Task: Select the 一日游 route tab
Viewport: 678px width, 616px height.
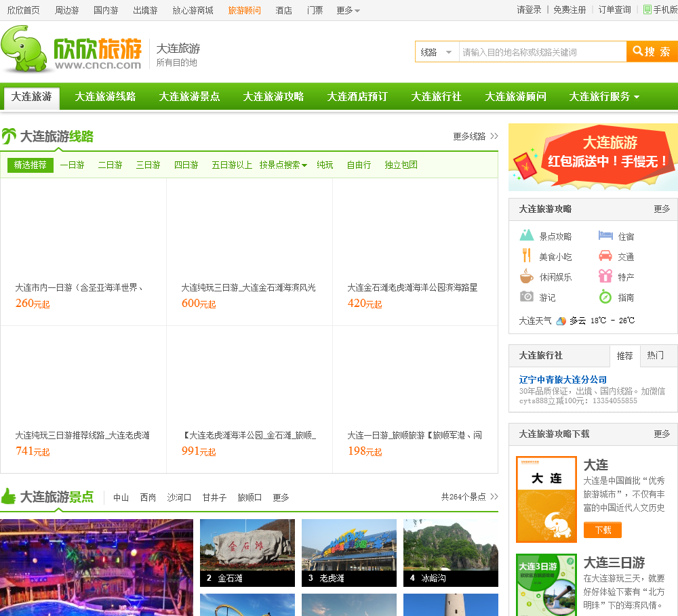Action: click(x=72, y=165)
